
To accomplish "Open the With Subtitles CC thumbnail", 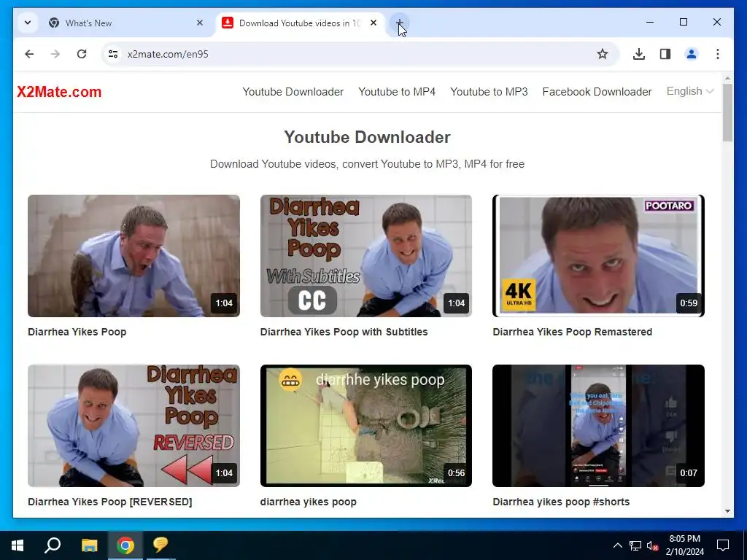I will click(x=366, y=256).
